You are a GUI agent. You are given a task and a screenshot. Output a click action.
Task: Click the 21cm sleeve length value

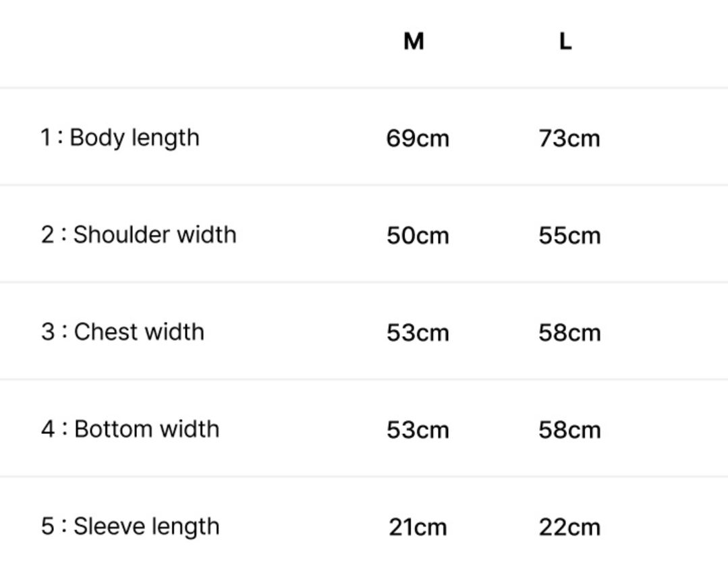[418, 527]
